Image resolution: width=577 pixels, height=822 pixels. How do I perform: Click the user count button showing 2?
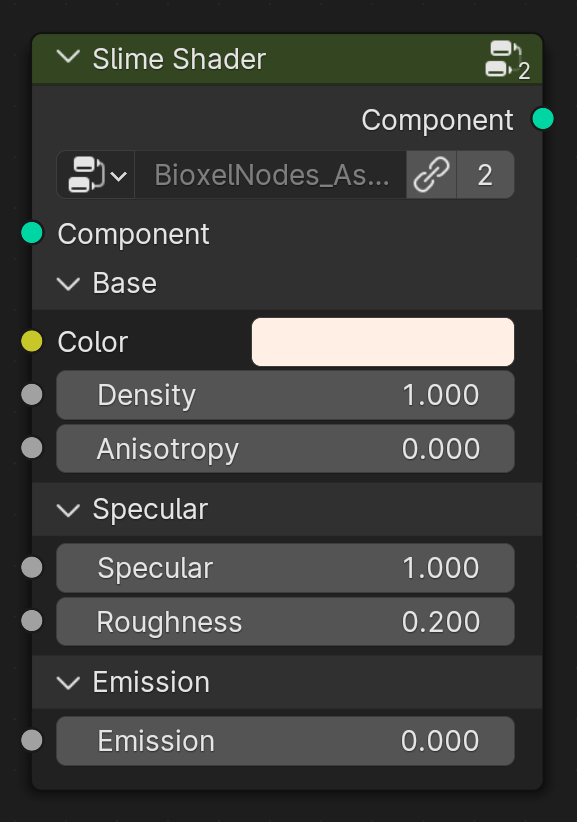[x=485, y=175]
